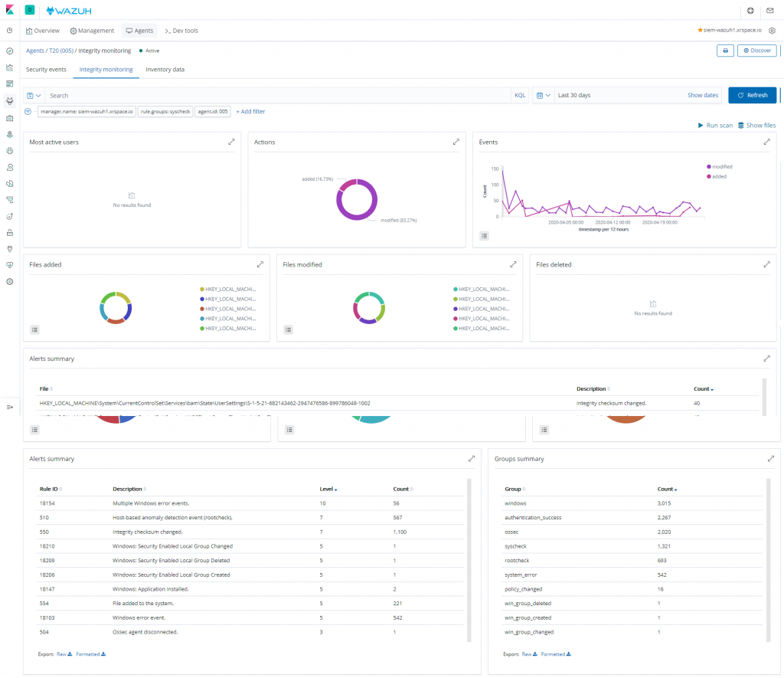Toggle KQL query language switch
This screenshot has height=678, width=784.
tap(520, 95)
